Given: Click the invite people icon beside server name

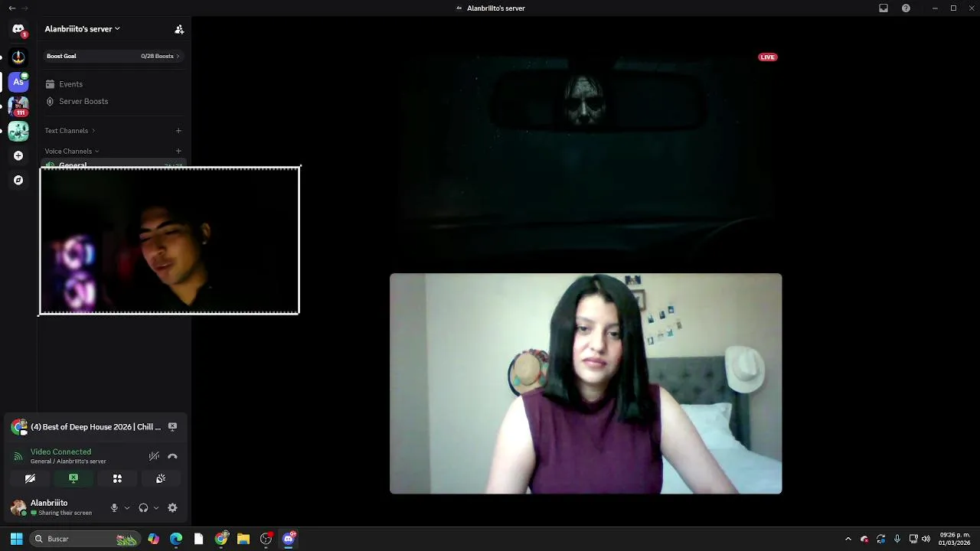Looking at the screenshot, I should tap(179, 29).
